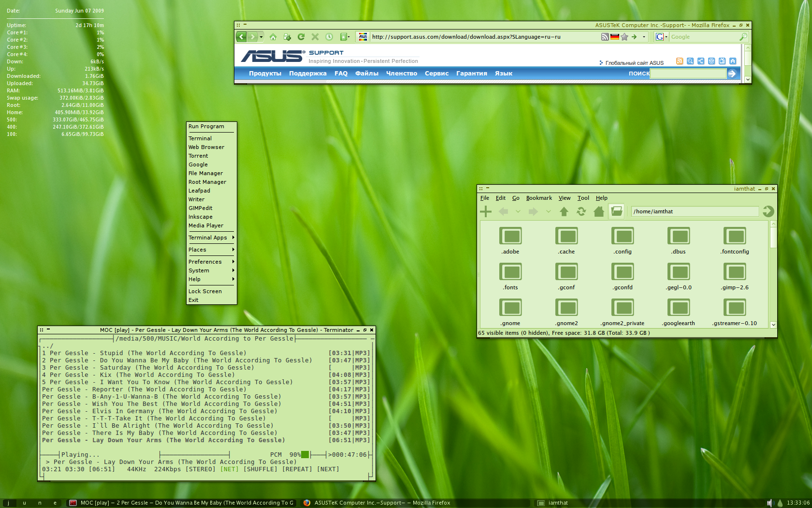Click the German flag icon in URL bar
The width and height of the screenshot is (812, 508).
[x=614, y=37]
